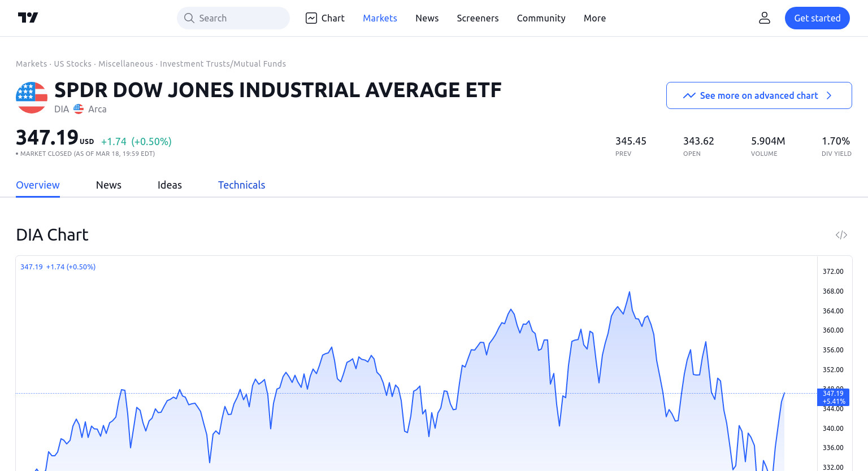Click the chevron arrow on advanced chart button
Viewport: 868px width, 471px height.
(829, 95)
